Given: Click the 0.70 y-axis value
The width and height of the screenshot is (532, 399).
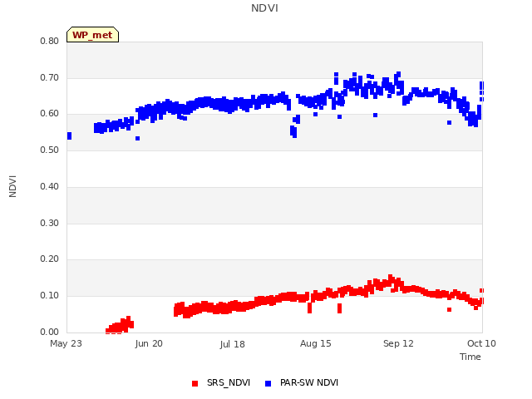Looking at the screenshot, I should (50, 77).
